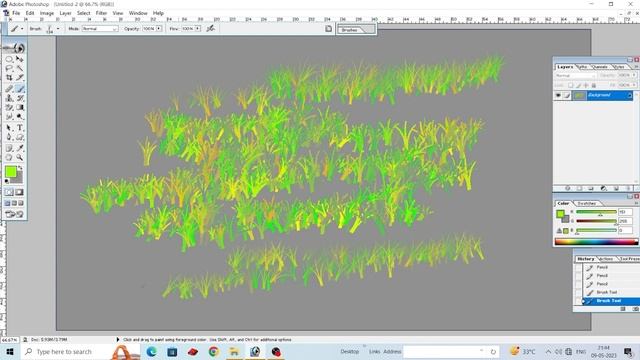Open the tool preset picker arrow

coord(22,29)
